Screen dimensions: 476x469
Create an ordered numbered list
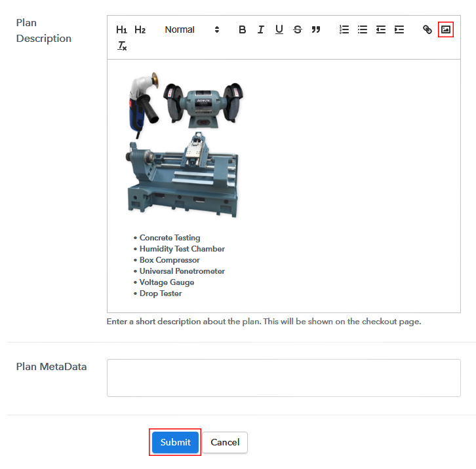pos(344,29)
